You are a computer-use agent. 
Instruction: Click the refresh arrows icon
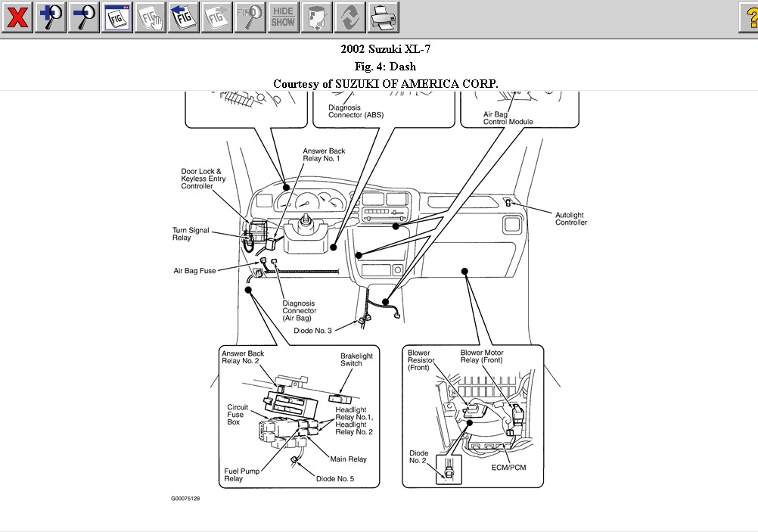tap(350, 17)
